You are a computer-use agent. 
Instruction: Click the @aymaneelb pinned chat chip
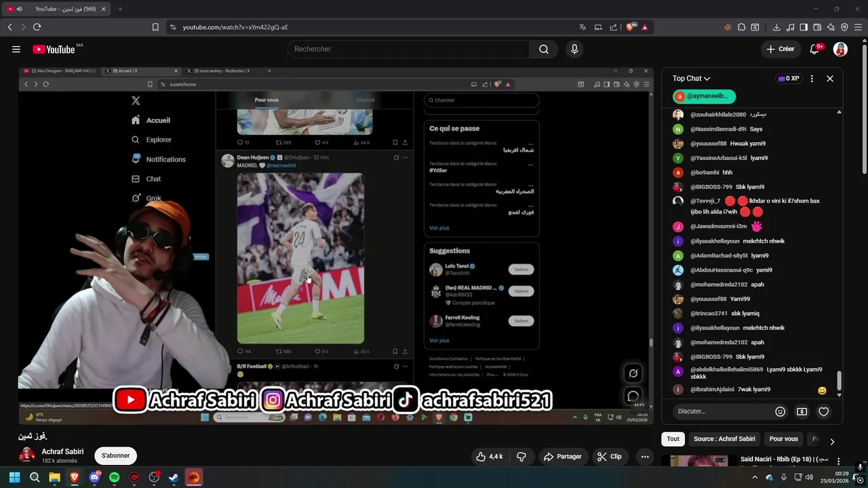(703, 96)
